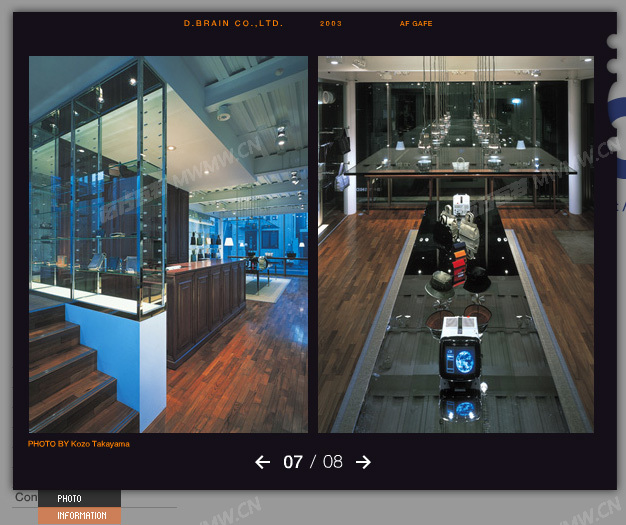Click the current page number 07
The height and width of the screenshot is (525, 626).
click(x=293, y=462)
